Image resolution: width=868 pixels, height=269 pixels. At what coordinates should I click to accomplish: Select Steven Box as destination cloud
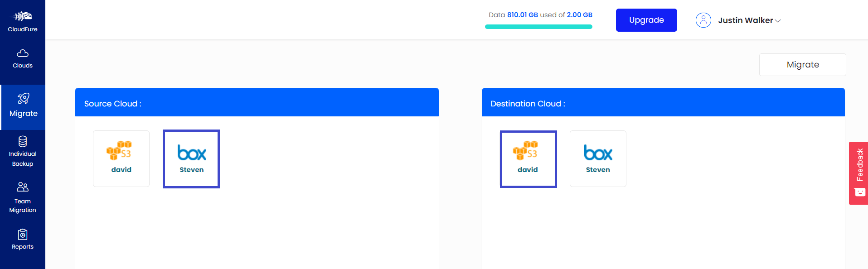[x=598, y=159]
